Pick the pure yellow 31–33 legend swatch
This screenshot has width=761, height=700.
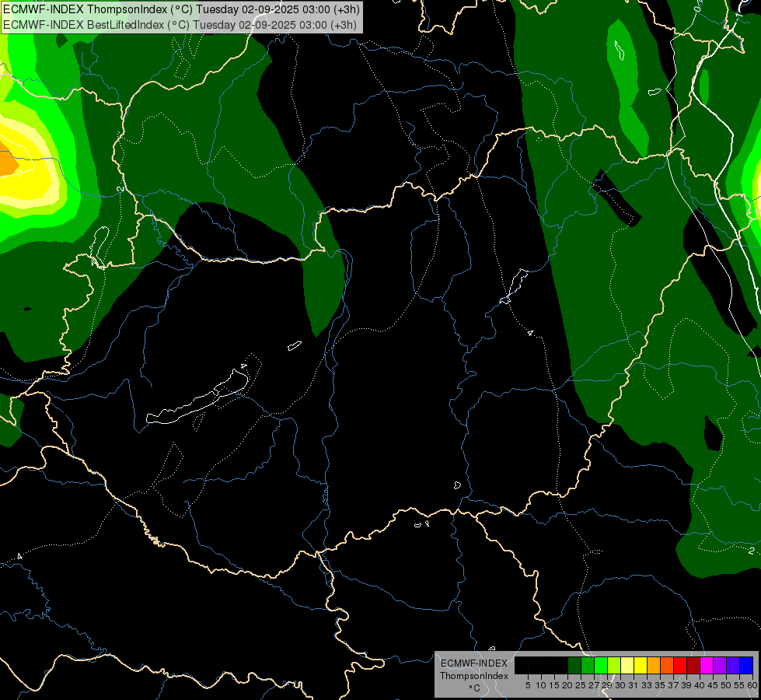[x=641, y=665]
